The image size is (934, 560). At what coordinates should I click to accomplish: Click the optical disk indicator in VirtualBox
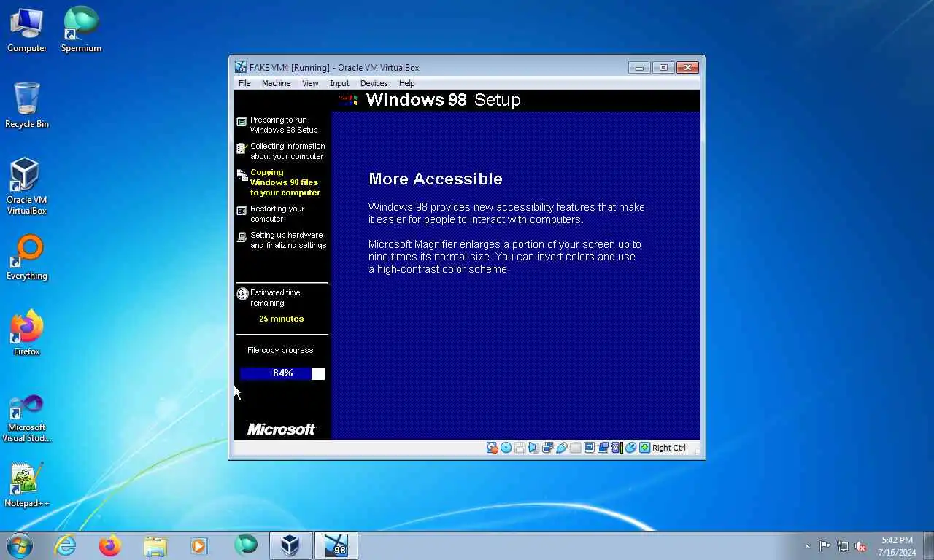506,448
